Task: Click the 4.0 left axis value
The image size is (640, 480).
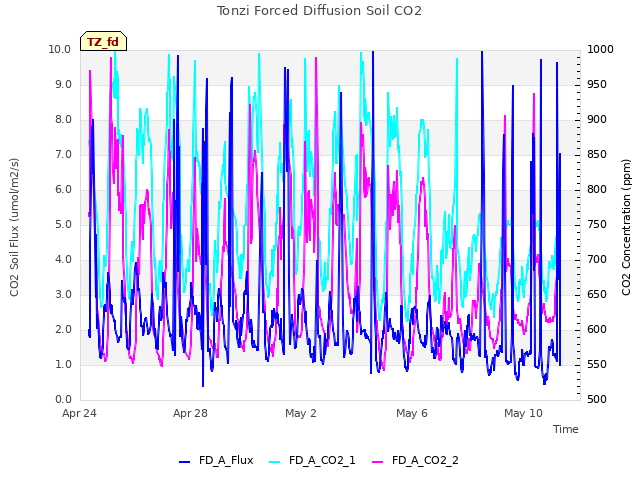Action: (x=63, y=260)
